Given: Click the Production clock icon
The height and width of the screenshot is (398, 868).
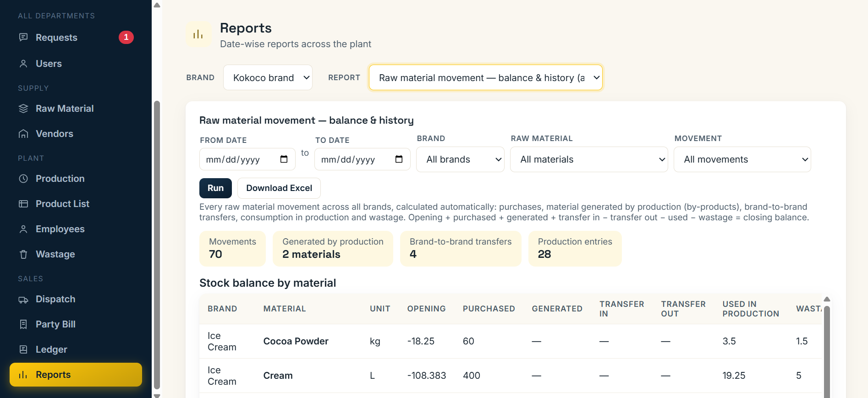Looking at the screenshot, I should tap(23, 179).
